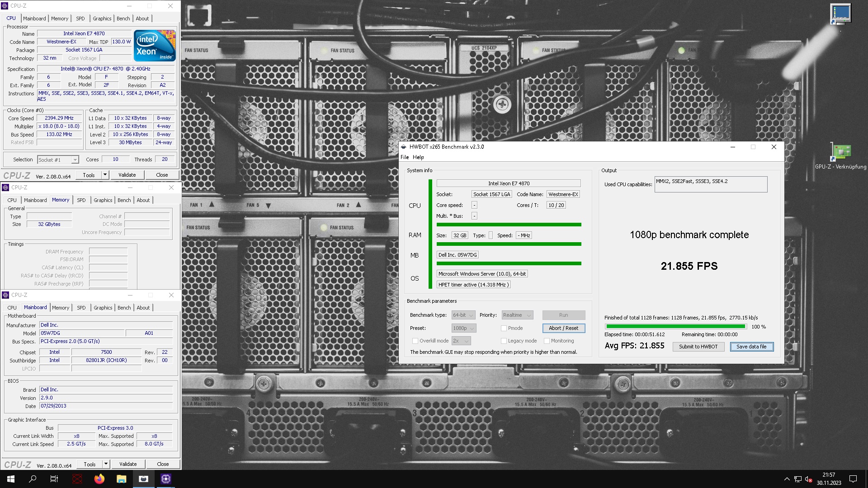Enable the Monitoring checkbox
This screenshot has height=488, width=868.
click(x=547, y=341)
